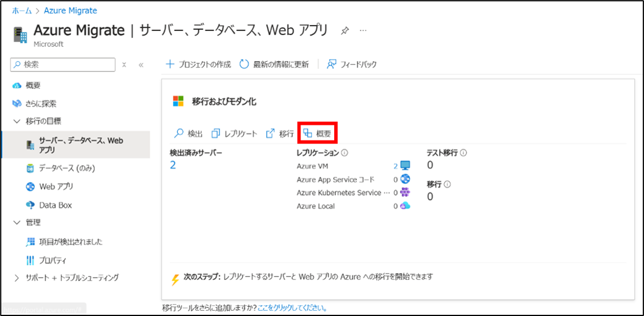Click the プロジェクトの作成 button label
This screenshot has width=644, height=316.
204,65
